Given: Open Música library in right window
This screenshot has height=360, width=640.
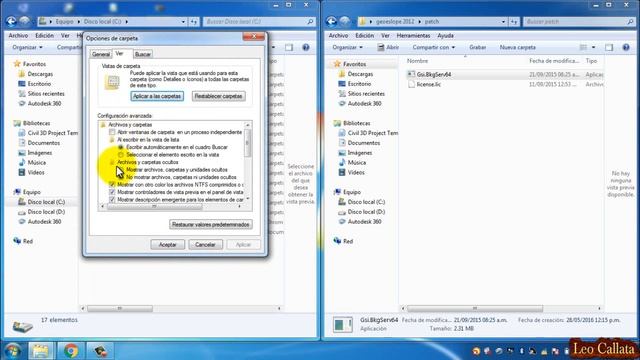Looking at the screenshot, I should 357,162.
